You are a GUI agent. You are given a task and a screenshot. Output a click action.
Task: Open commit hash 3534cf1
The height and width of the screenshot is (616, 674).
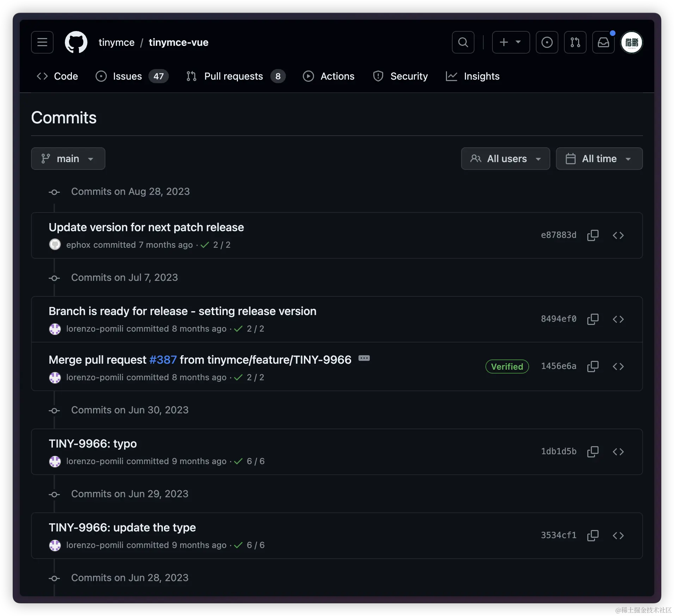coord(559,535)
